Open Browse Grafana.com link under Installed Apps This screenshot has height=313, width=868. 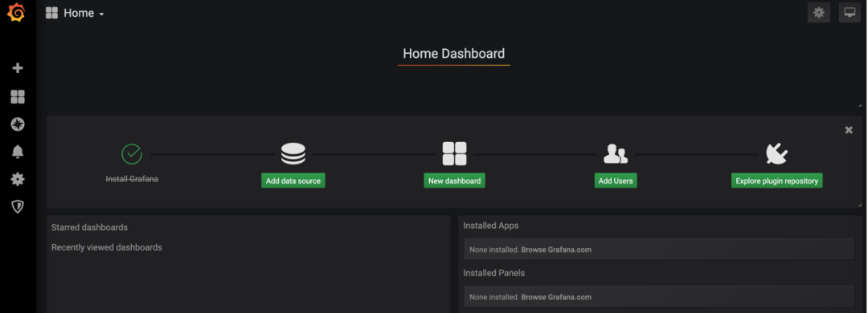tap(556, 250)
